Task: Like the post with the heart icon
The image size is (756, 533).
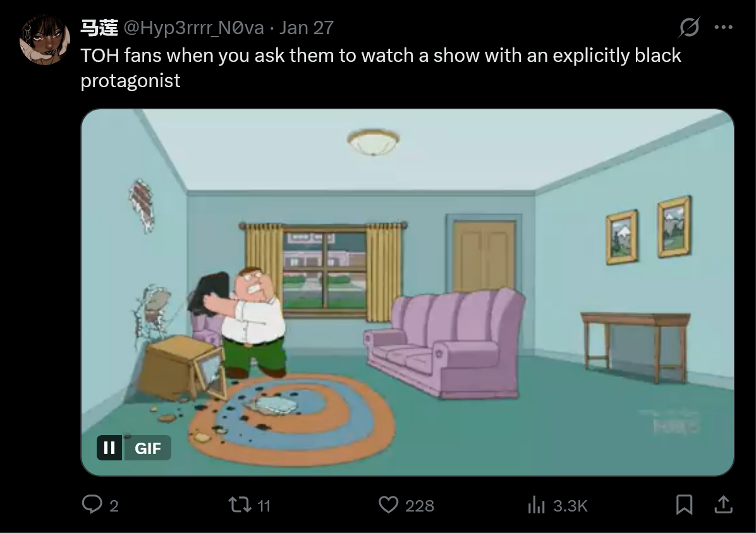Action: pos(388,505)
